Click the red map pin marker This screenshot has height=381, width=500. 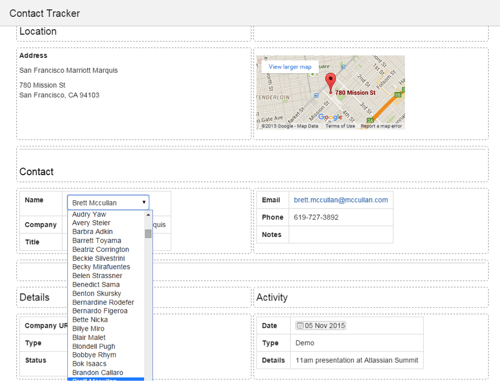pos(330,83)
